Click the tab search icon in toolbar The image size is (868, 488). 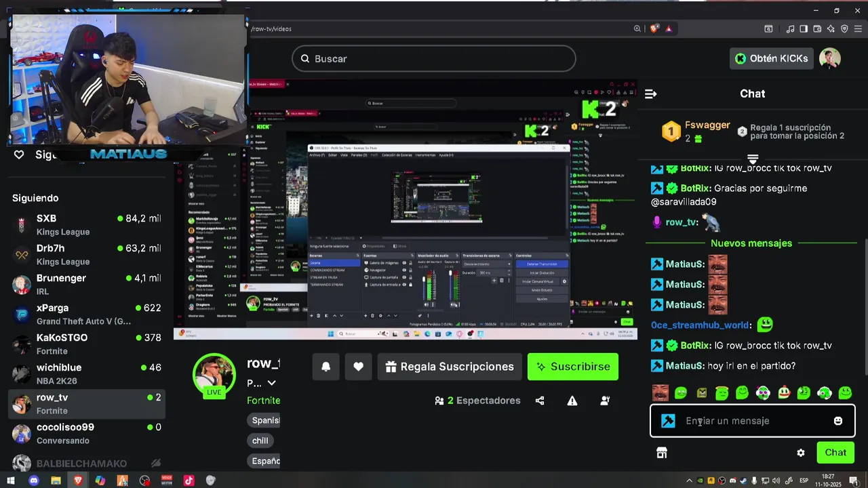pos(768,28)
